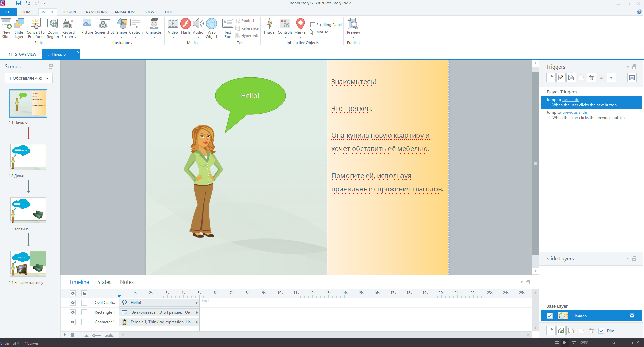Switch to STORY VIEW
Viewport: 644px width, 347px height.
coord(22,54)
